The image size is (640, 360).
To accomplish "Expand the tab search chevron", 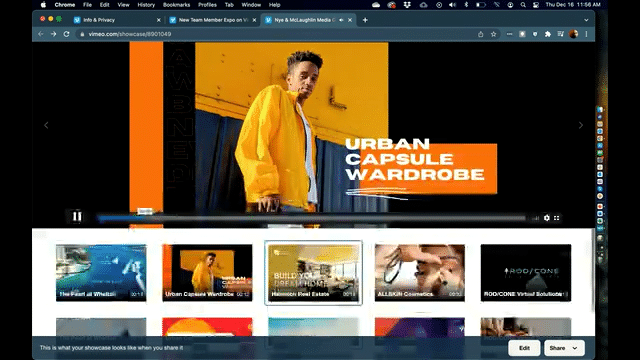I will point(586,20).
